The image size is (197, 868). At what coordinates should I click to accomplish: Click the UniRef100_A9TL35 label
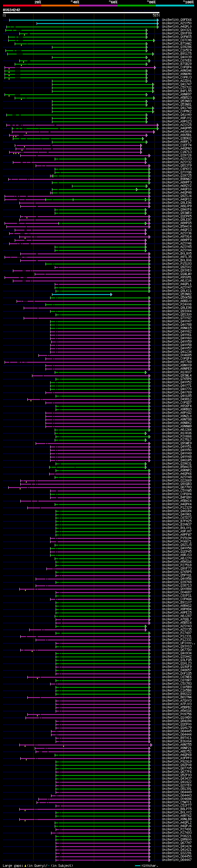click(x=176, y=257)
